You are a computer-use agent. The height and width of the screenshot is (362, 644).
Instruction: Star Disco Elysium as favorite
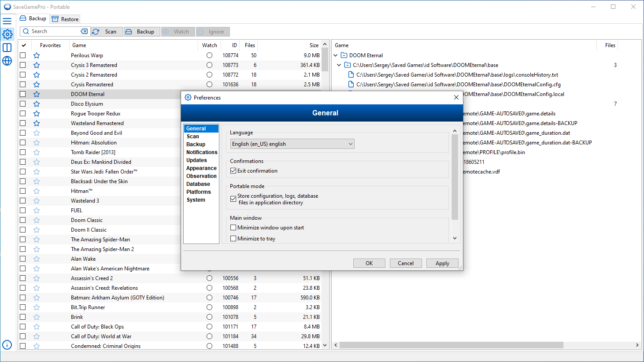[37, 104]
